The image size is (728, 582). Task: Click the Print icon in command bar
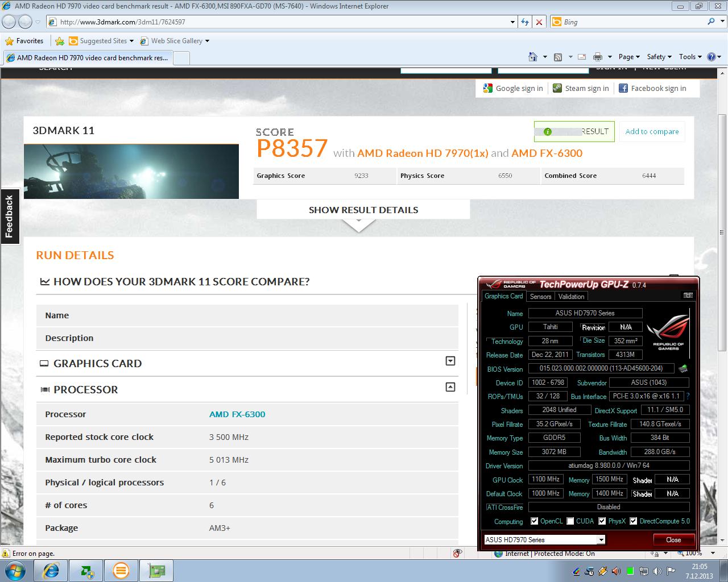tap(597, 57)
